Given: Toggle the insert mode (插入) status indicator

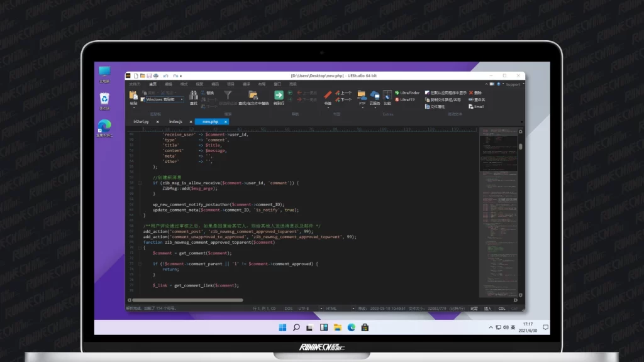Looking at the screenshot, I should (x=487, y=309).
